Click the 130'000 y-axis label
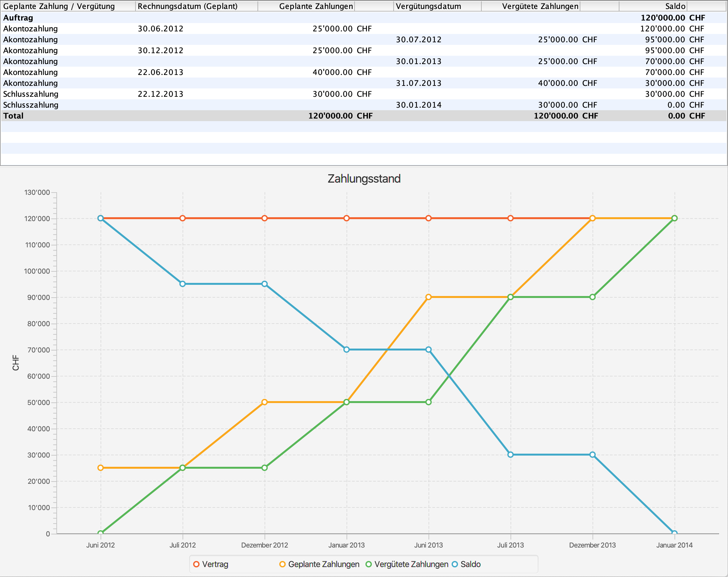The width and height of the screenshot is (728, 577). click(x=37, y=192)
